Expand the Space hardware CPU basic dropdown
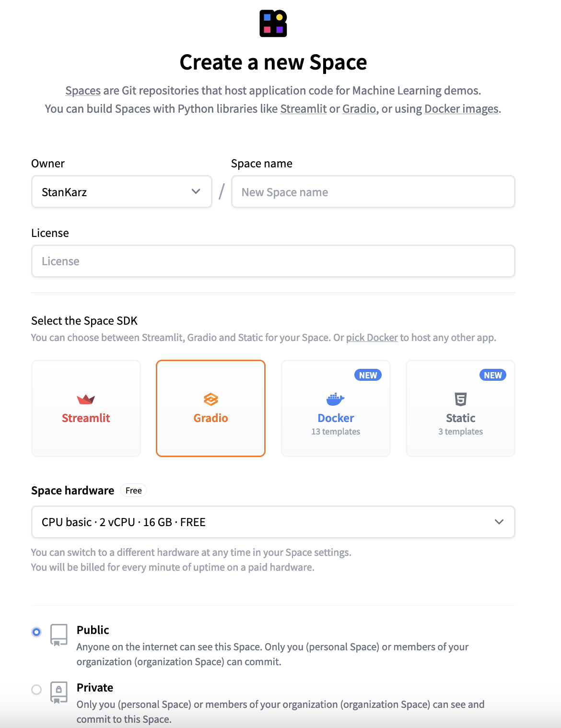561x728 pixels. [x=273, y=522]
